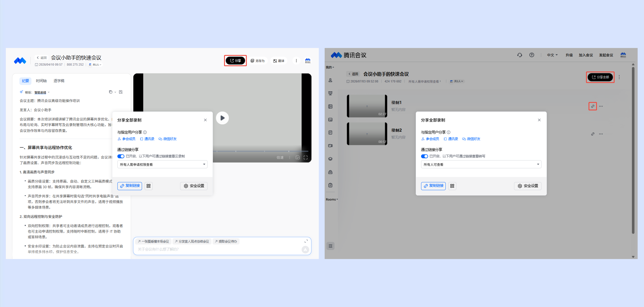The height and width of the screenshot is (307, 644).
Task: Click the link icon for 录制1
Action: (x=593, y=106)
